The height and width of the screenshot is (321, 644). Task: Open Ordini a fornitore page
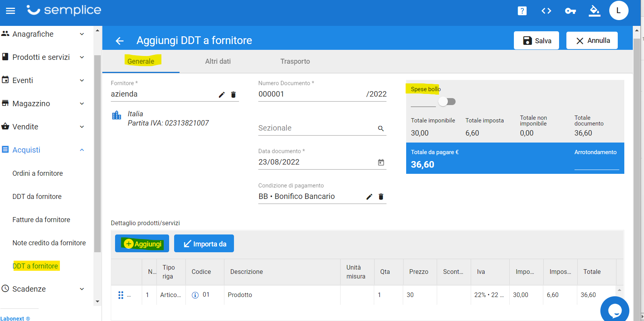37,173
